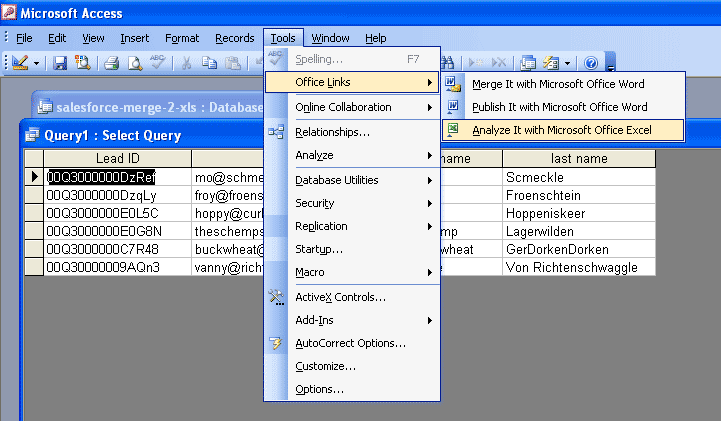Click the Delete Record toolbar icon
The image size is (721, 421).
point(499,63)
